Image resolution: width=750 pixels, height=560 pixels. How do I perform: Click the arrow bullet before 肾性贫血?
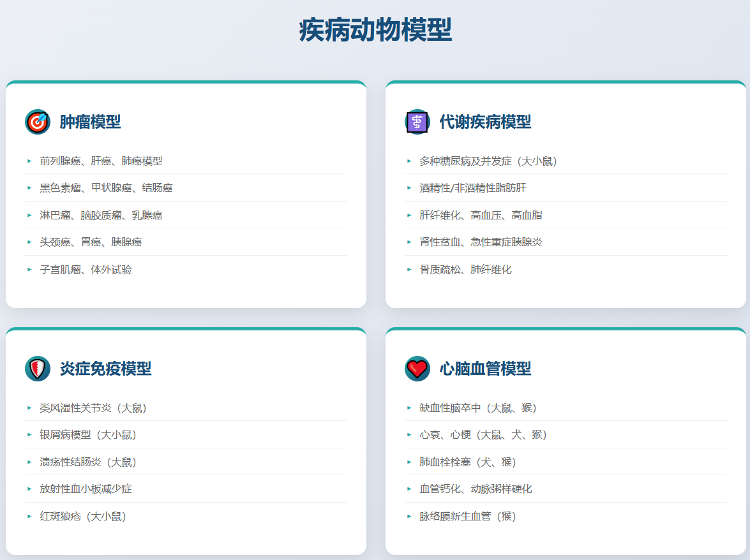(x=409, y=242)
